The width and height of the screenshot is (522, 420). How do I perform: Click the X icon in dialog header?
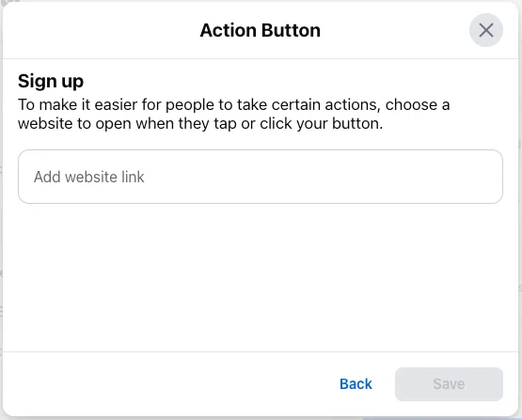[x=485, y=30]
